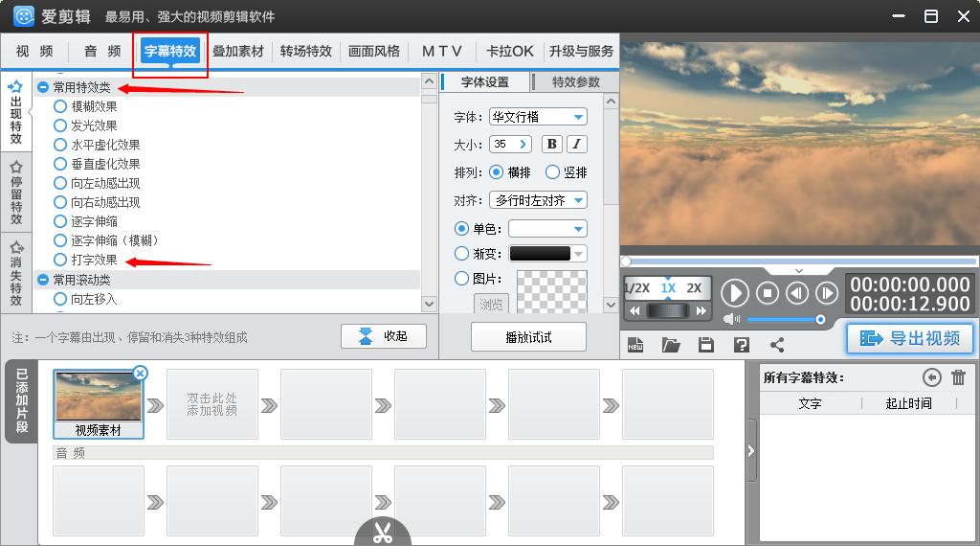Select the 逐字伸缩 effect radio
Viewport: 980px width, 546px height.
point(60,221)
